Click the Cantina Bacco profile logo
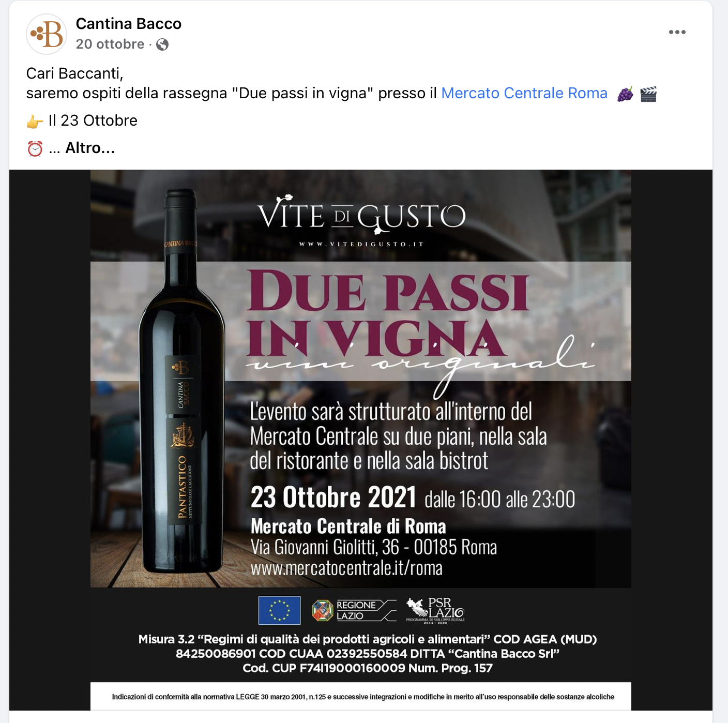The image size is (728, 723). 47,34
